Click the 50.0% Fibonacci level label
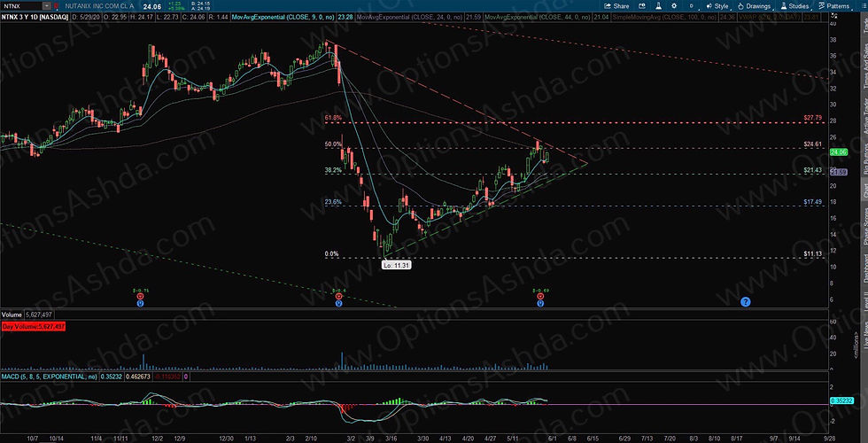The image size is (868, 443). [x=333, y=144]
